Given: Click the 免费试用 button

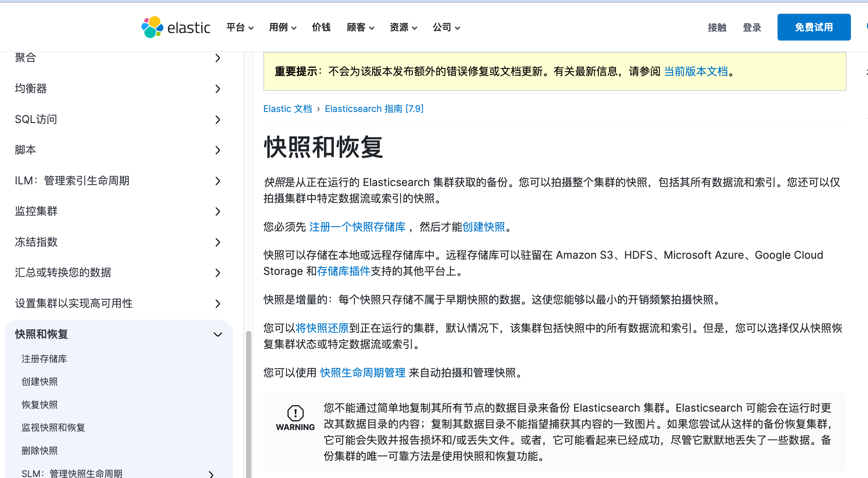Looking at the screenshot, I should coord(813,27).
